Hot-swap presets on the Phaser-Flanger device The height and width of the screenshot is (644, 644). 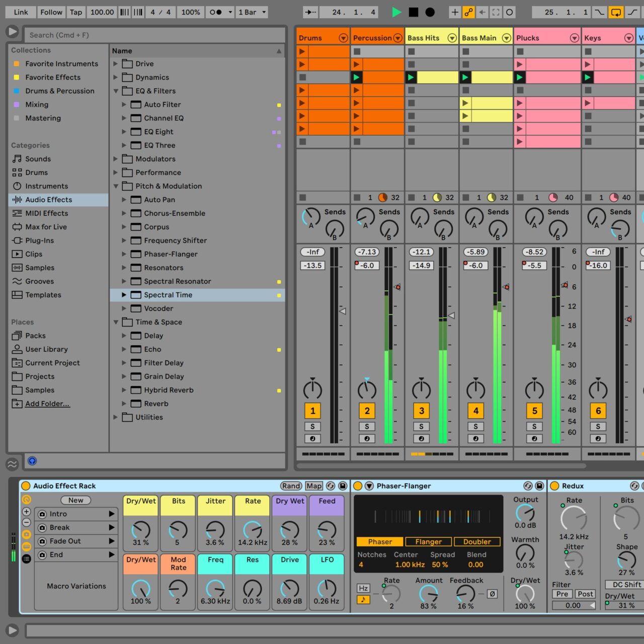tap(528, 486)
